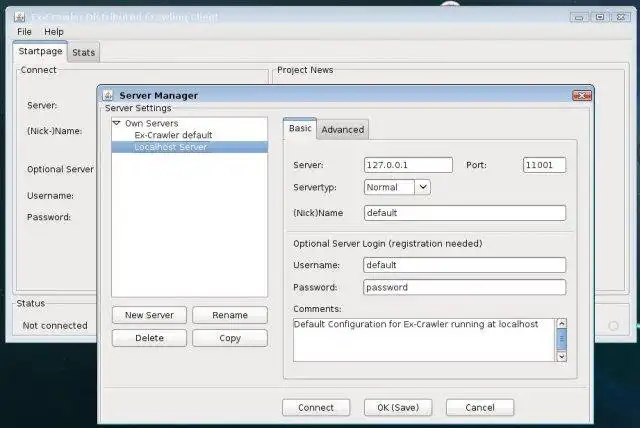
Task: Click the Connect button in Server Manager
Action: (316, 408)
